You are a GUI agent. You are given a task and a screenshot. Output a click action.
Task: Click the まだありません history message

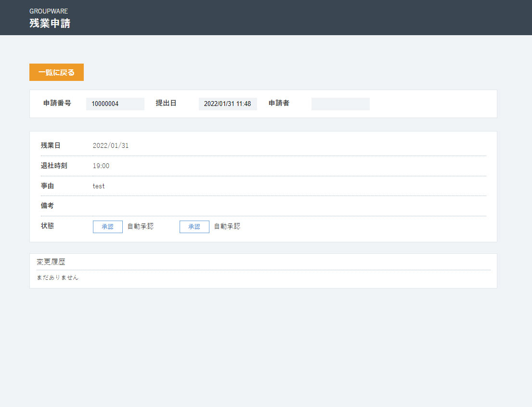click(57, 277)
